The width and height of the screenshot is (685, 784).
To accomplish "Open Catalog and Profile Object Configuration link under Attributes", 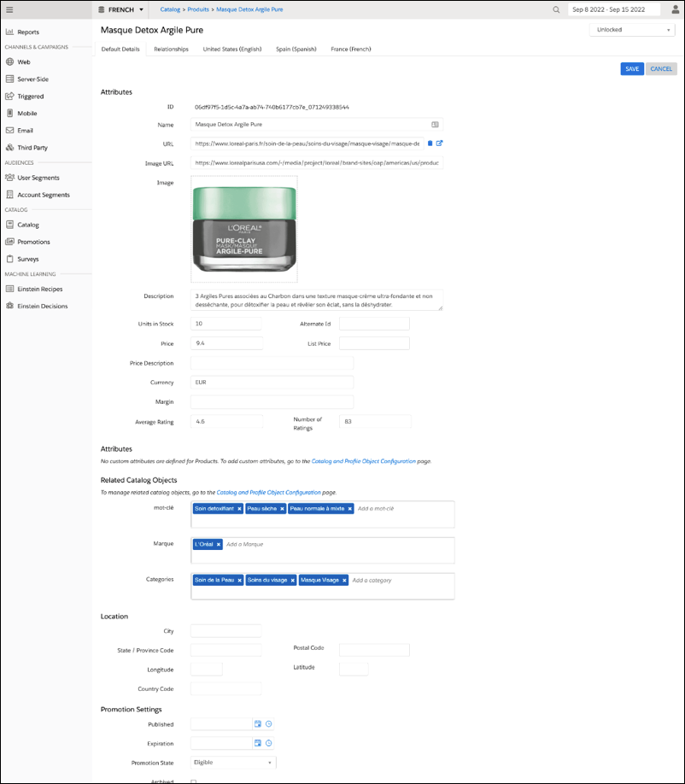I will click(x=364, y=461).
